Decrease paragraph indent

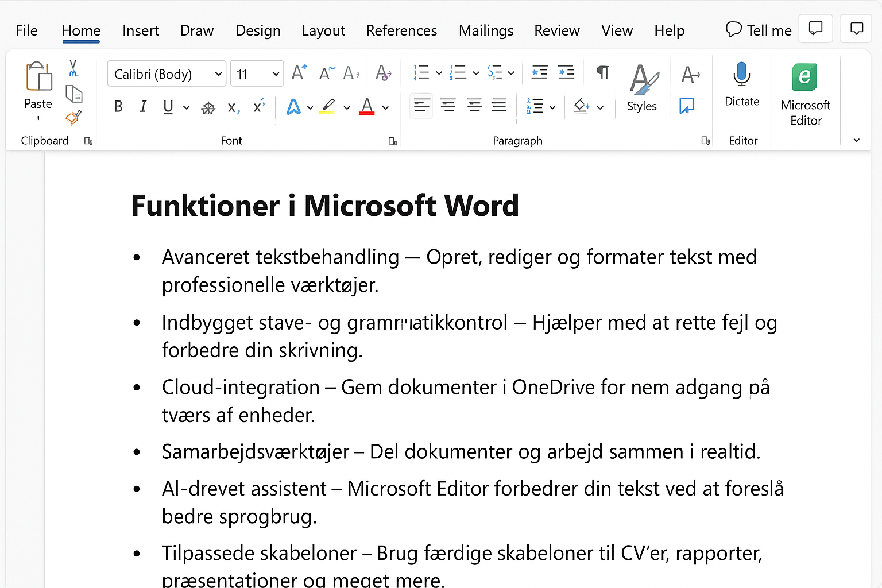coord(539,72)
